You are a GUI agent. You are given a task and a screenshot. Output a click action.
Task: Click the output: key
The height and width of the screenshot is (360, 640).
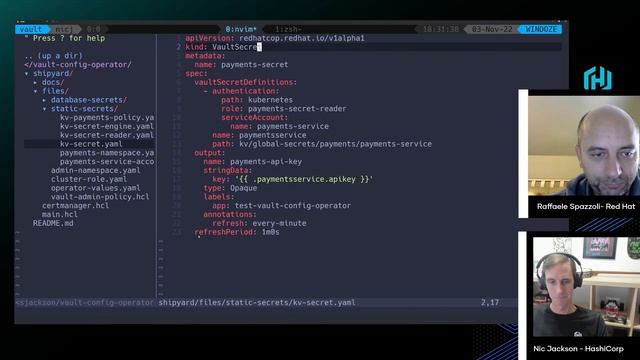tap(210, 153)
